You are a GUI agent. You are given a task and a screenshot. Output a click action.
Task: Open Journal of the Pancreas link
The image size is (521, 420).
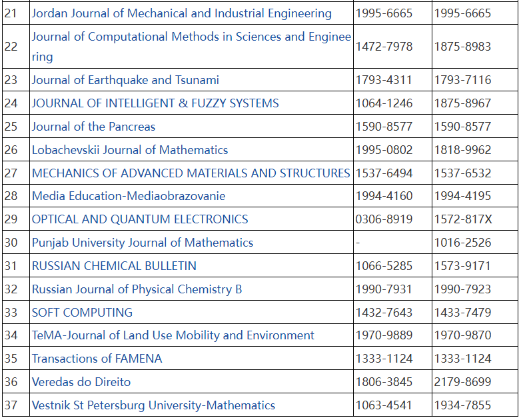93,127
